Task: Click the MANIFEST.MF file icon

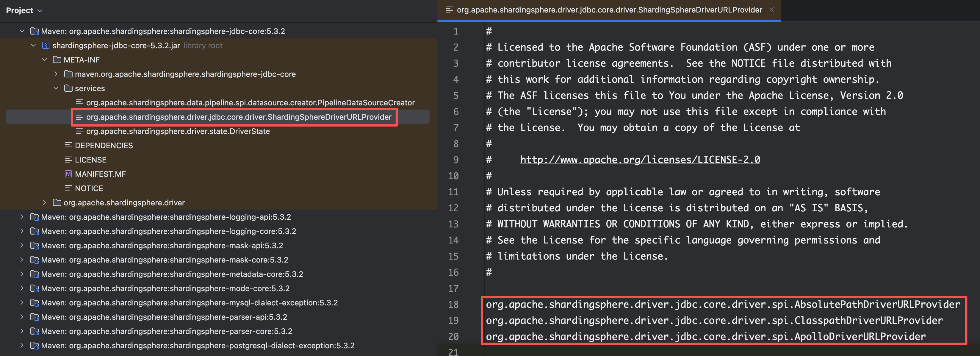Action: pos(68,174)
